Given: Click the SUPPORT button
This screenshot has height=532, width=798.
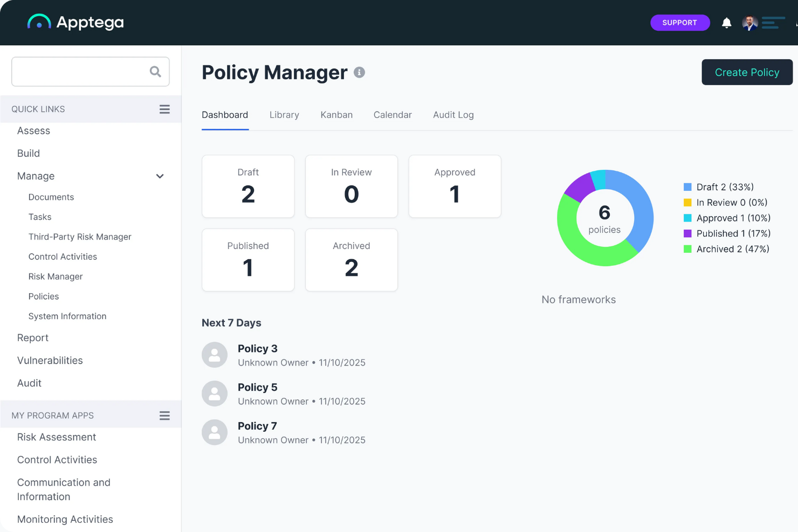Looking at the screenshot, I should coord(680,23).
